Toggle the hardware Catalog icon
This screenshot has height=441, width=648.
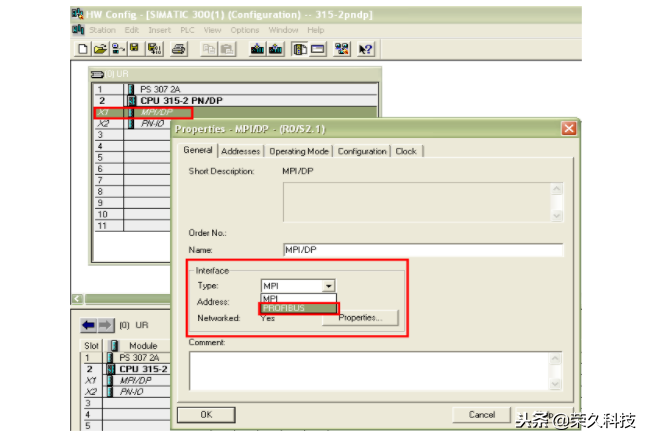tap(299, 48)
